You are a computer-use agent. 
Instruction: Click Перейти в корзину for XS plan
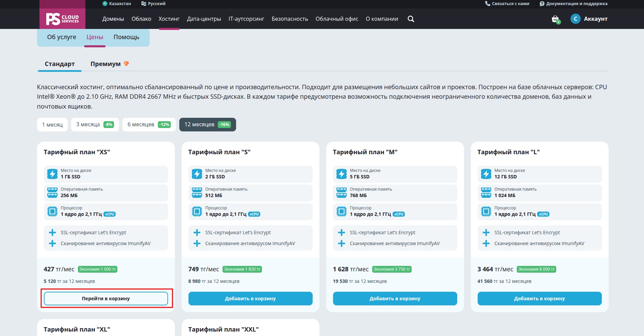coord(106,299)
